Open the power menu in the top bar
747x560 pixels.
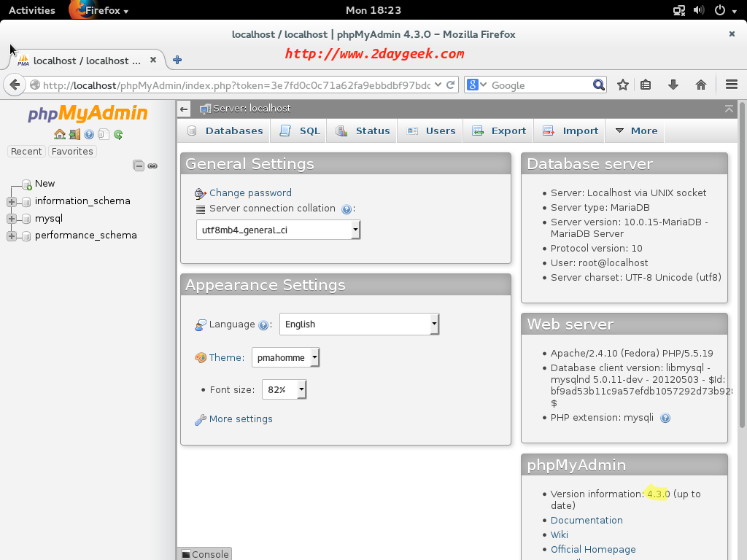pyautogui.click(x=725, y=10)
